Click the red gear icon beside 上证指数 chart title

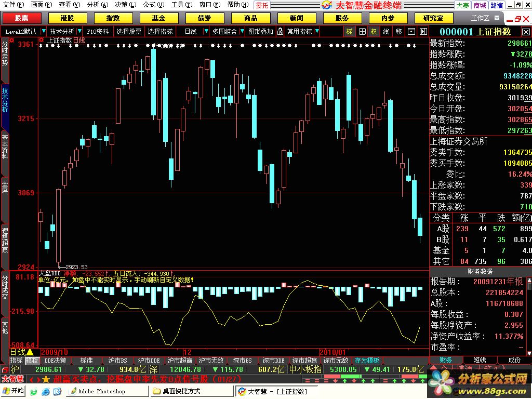coord(42,40)
